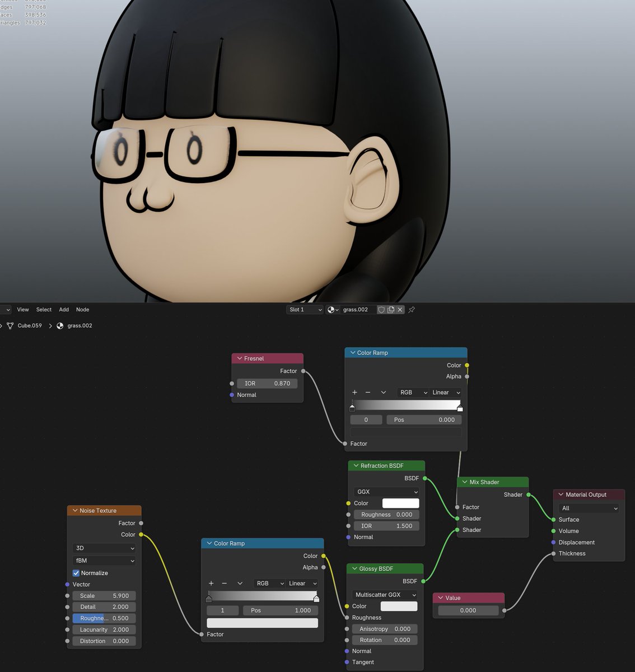Screen dimensions: 635x672
Task: Unlink material with the X icon
Action: pos(400,310)
